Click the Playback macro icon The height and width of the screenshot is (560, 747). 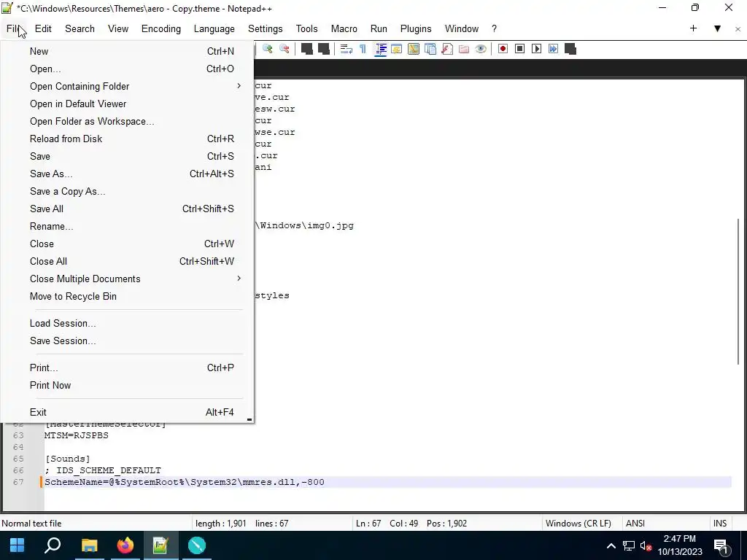coord(536,49)
